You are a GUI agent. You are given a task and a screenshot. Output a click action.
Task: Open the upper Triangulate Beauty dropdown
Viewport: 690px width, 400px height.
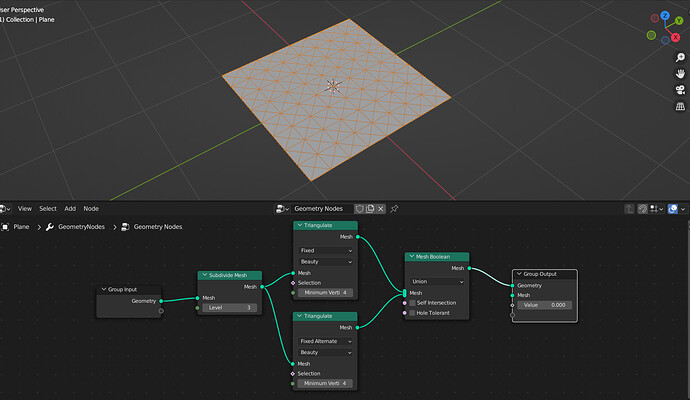tap(326, 261)
